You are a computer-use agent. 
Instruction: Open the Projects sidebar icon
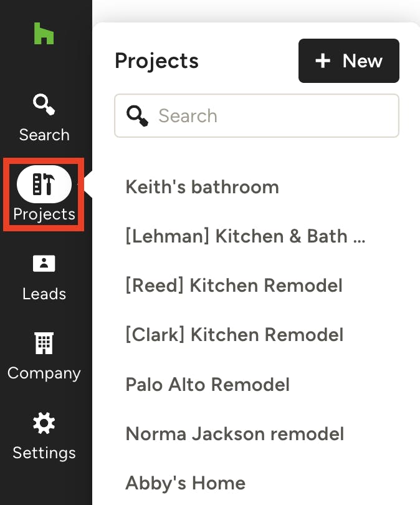click(x=44, y=184)
